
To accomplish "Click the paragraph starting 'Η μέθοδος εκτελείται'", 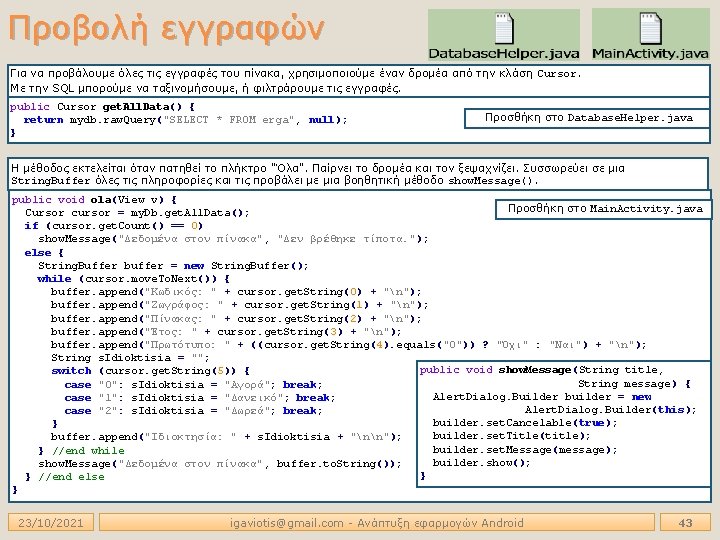I will coord(318,174).
